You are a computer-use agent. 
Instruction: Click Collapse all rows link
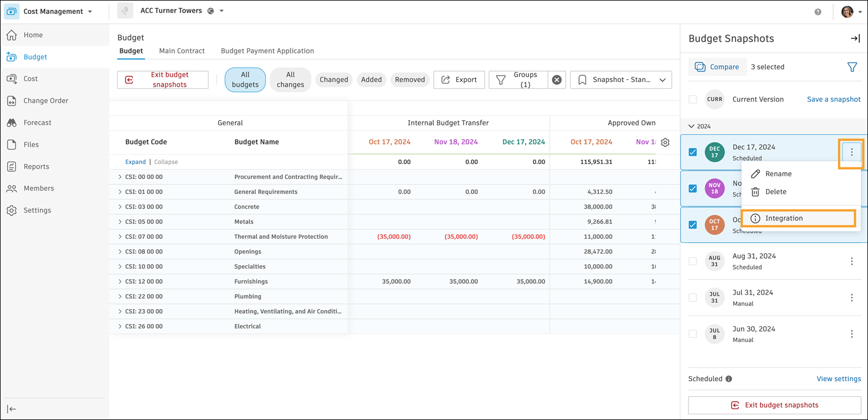pyautogui.click(x=166, y=162)
